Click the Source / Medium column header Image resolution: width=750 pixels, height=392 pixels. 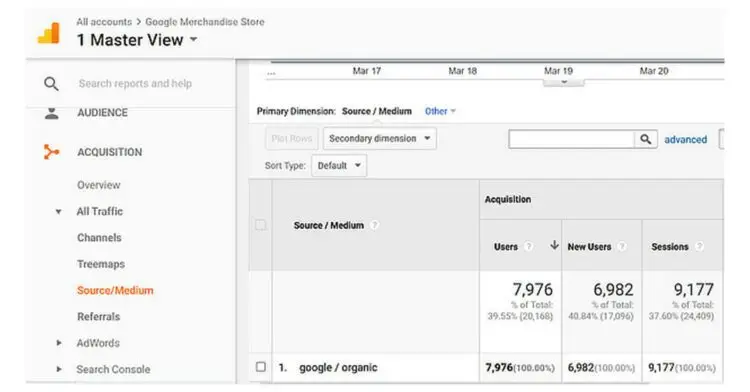[x=329, y=225]
